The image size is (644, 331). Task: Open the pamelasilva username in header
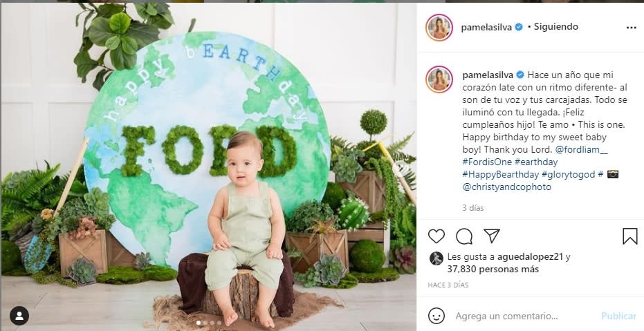coord(486,27)
